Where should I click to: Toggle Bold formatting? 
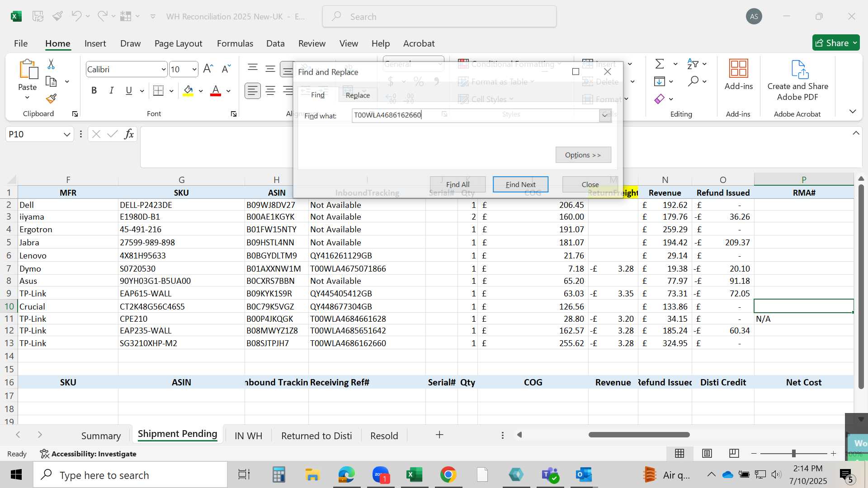(94, 90)
